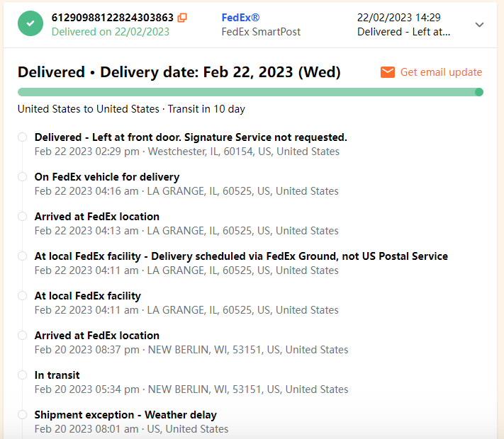The height and width of the screenshot is (439, 504).
Task: Select the "Delivered - Left at front door" timeline marker
Action: click(23, 137)
